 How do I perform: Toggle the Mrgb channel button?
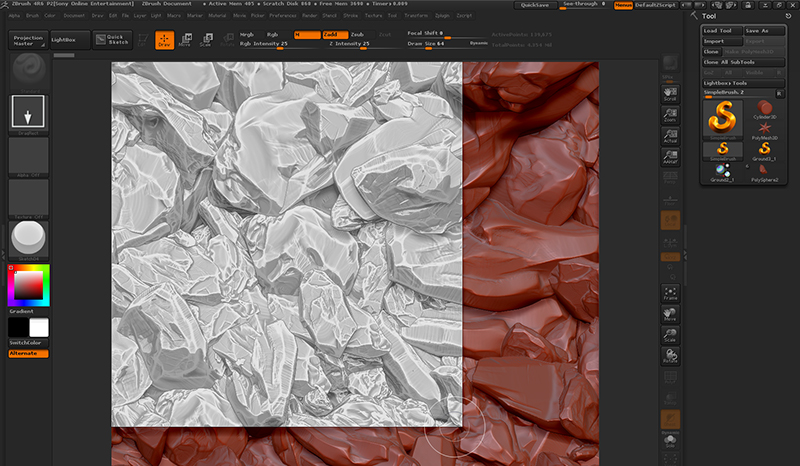pos(247,34)
